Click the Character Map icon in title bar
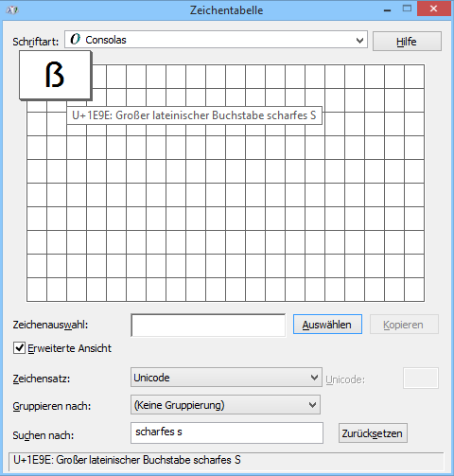The width and height of the screenshot is (454, 476). pyautogui.click(x=12, y=10)
